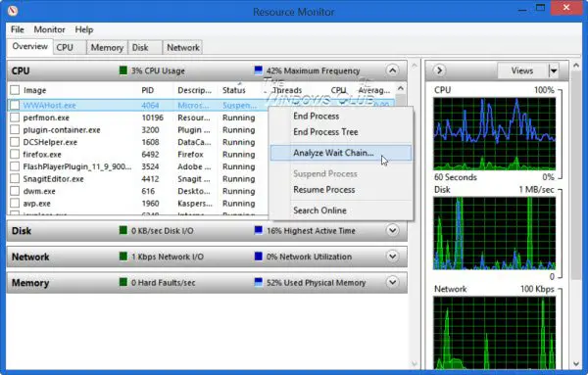This screenshot has width=588, height=375.
Task: Click the blue Maximum Frequency indicator square
Action: (x=258, y=70)
